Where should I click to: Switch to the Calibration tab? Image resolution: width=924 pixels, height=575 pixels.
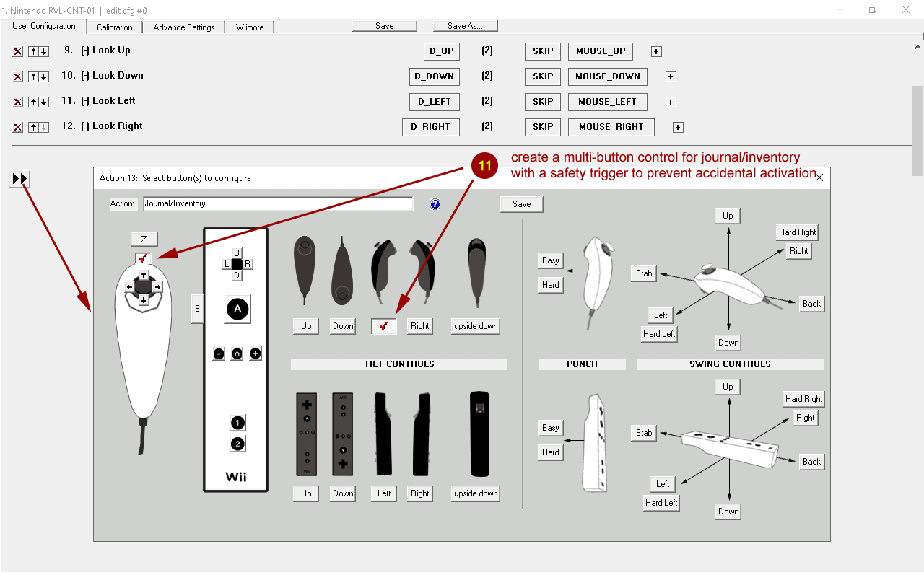tap(114, 27)
